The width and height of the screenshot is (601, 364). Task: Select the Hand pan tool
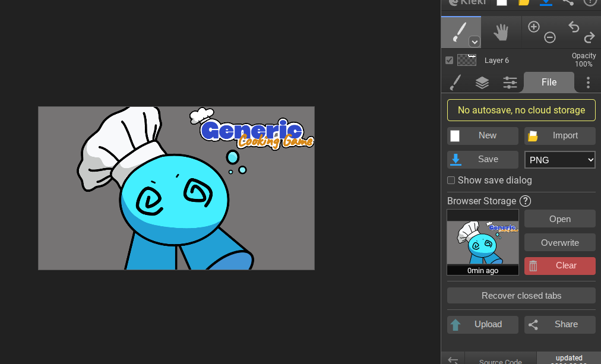pyautogui.click(x=501, y=32)
